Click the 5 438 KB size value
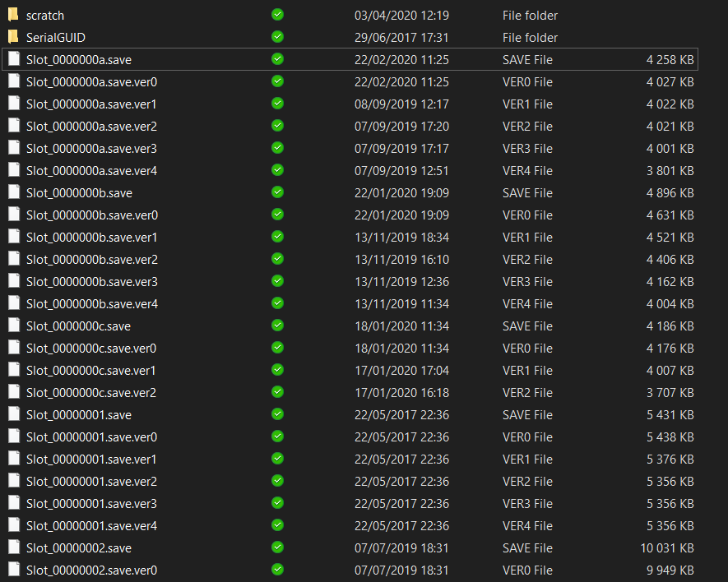 [670, 437]
